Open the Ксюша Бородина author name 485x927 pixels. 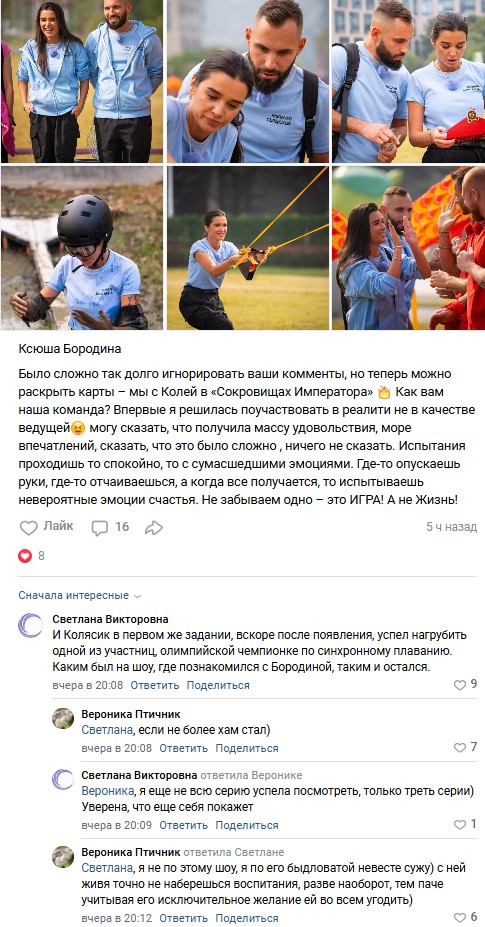pyautogui.click(x=70, y=349)
